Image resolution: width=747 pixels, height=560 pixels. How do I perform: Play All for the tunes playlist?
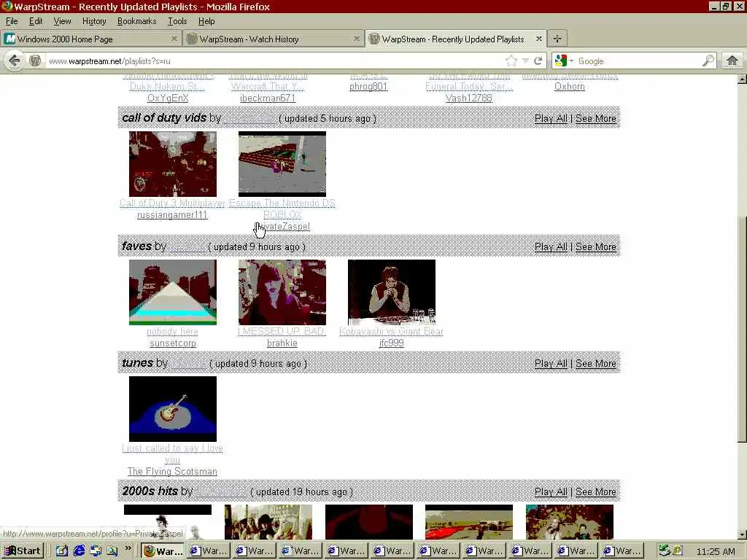(551, 363)
